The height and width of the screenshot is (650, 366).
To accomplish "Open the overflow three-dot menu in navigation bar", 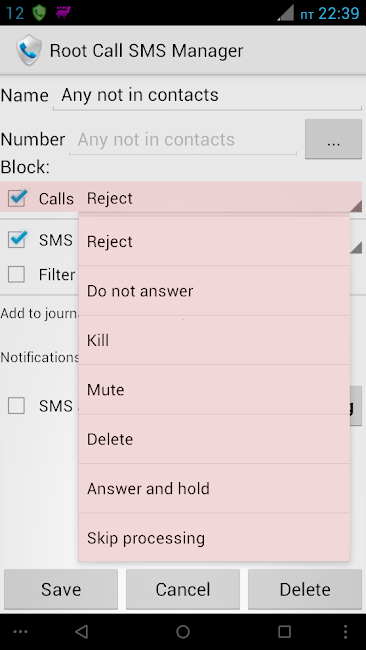I will tap(345, 631).
